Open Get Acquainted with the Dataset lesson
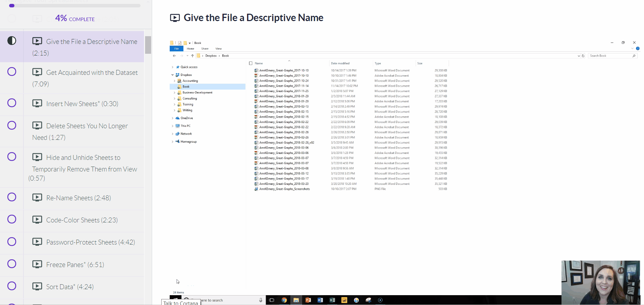This screenshot has width=644, height=305. coord(85,78)
